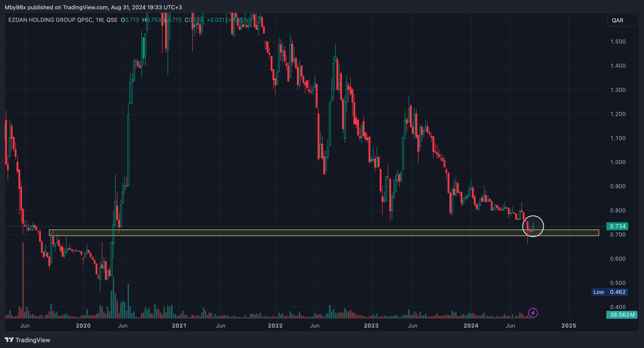Click the current price label 0.734

pyautogui.click(x=617, y=226)
